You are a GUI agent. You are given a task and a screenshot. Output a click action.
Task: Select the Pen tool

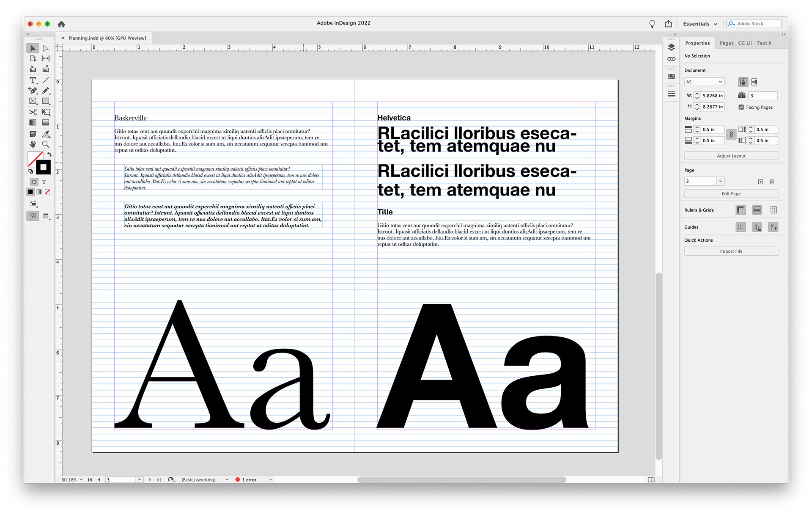pos(33,91)
